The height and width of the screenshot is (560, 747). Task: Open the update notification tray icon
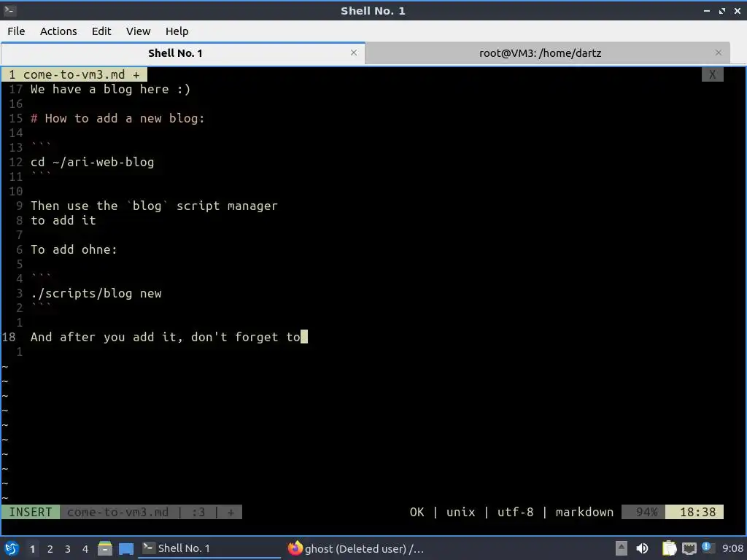(706, 547)
